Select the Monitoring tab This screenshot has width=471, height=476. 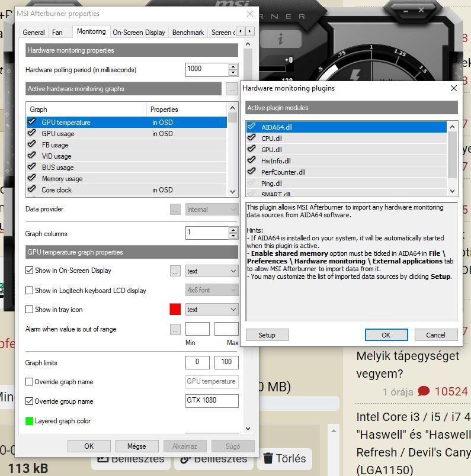[x=91, y=31]
